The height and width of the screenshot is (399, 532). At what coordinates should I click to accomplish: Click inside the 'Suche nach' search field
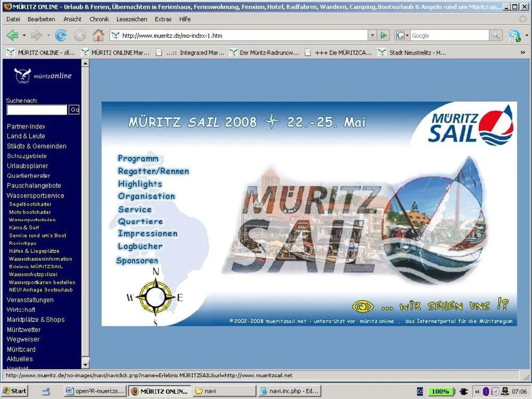tap(36, 110)
